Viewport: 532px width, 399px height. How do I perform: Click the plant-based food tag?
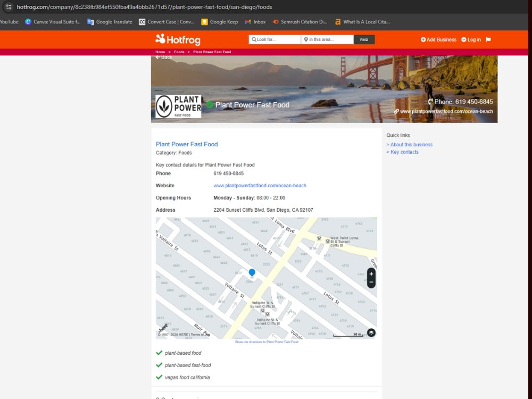[183, 353]
